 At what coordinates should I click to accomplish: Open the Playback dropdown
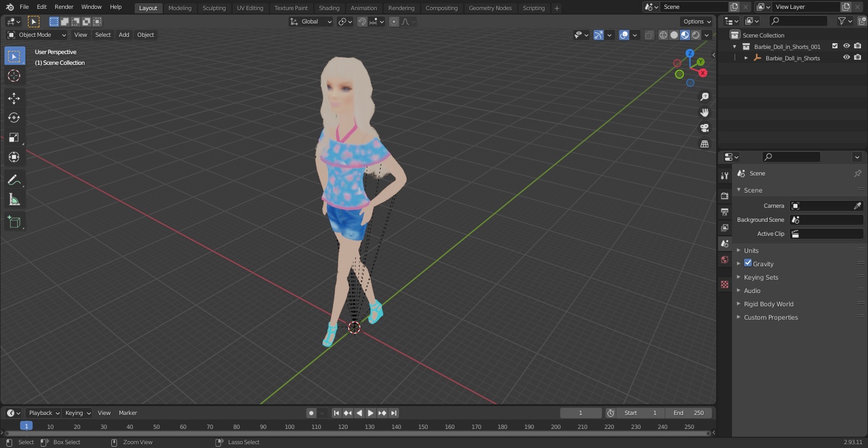[x=44, y=413]
